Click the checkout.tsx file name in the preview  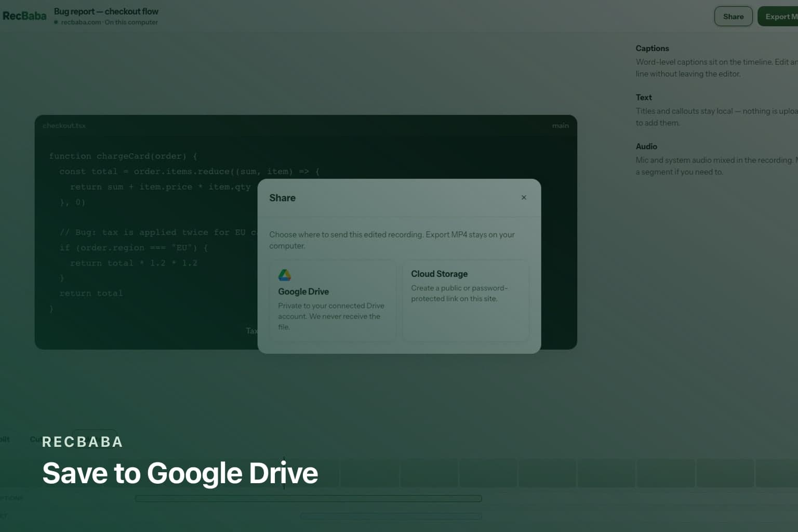point(64,126)
